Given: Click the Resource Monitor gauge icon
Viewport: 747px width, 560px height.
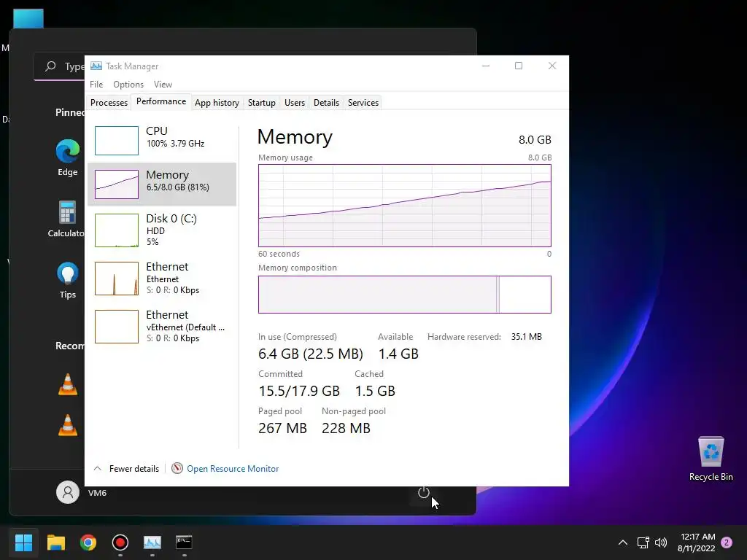Looking at the screenshot, I should coord(177,469).
